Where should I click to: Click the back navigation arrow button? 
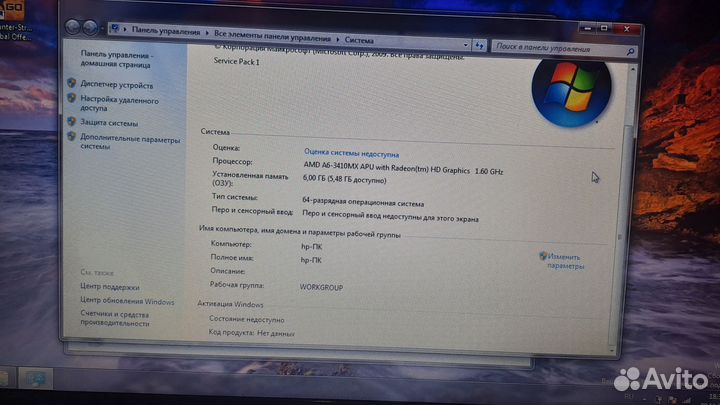pos(72,25)
